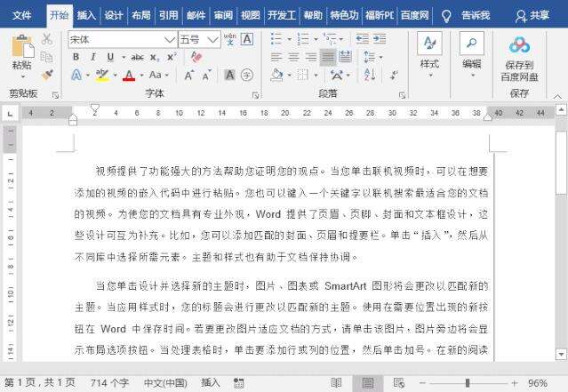Save to Baidu Netdisk button

(x=519, y=59)
